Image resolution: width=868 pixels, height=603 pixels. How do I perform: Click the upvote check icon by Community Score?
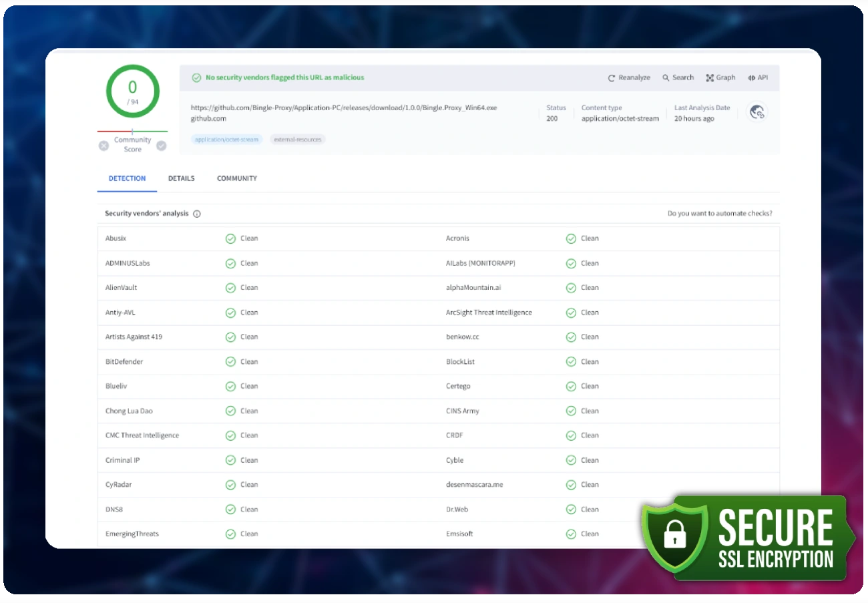pyautogui.click(x=162, y=146)
